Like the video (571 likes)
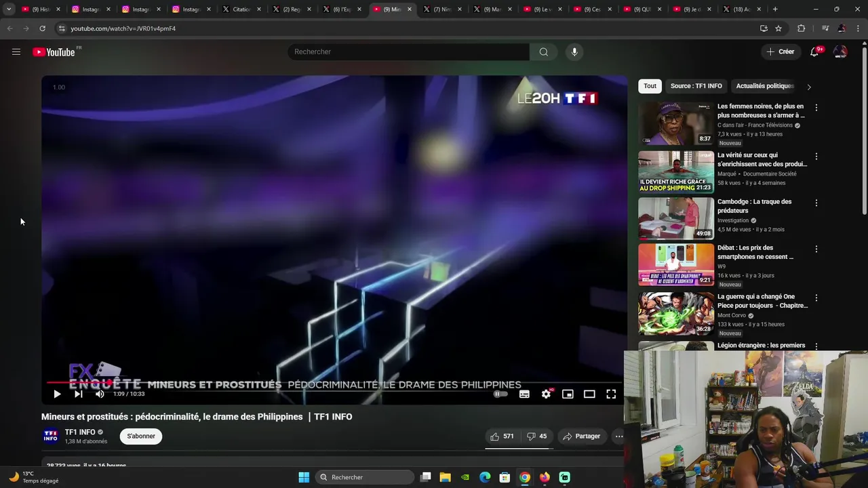This screenshot has height=488, width=868. [502, 436]
